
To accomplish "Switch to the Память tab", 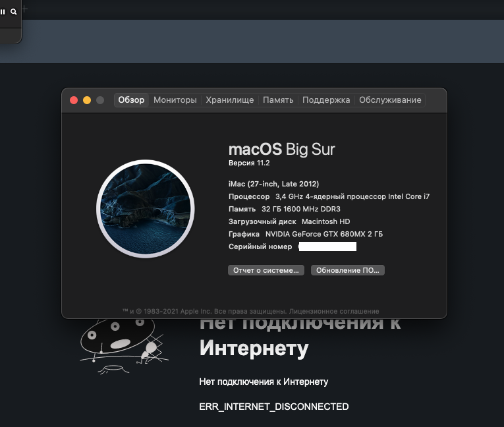I will point(278,100).
